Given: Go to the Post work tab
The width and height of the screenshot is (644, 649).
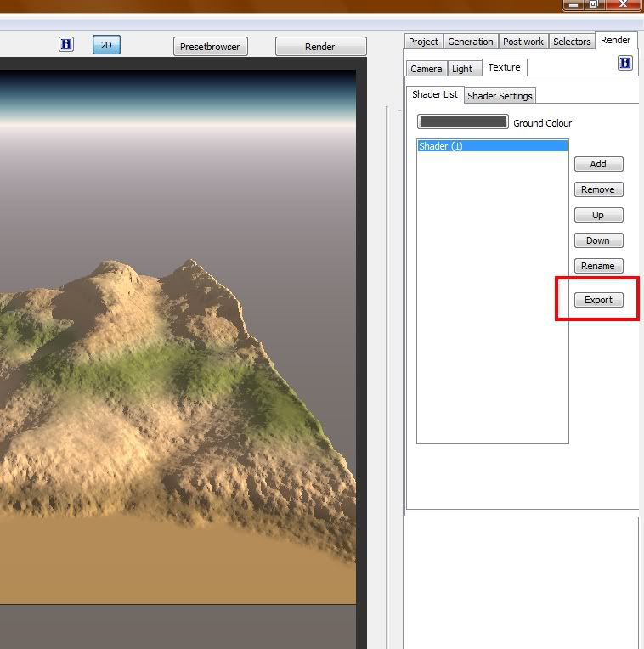Looking at the screenshot, I should (523, 42).
